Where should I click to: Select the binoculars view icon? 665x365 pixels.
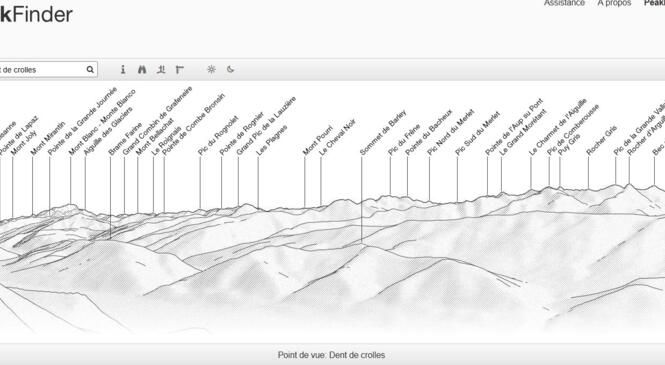click(x=142, y=70)
